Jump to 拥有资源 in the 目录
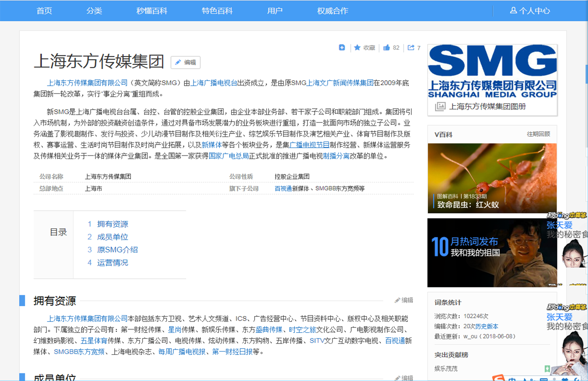 (112, 224)
